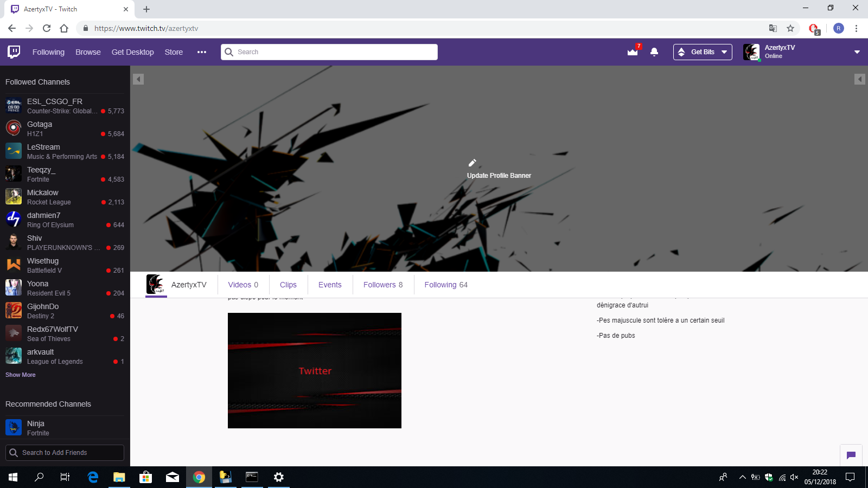Bookmark this page with the star

tap(790, 28)
